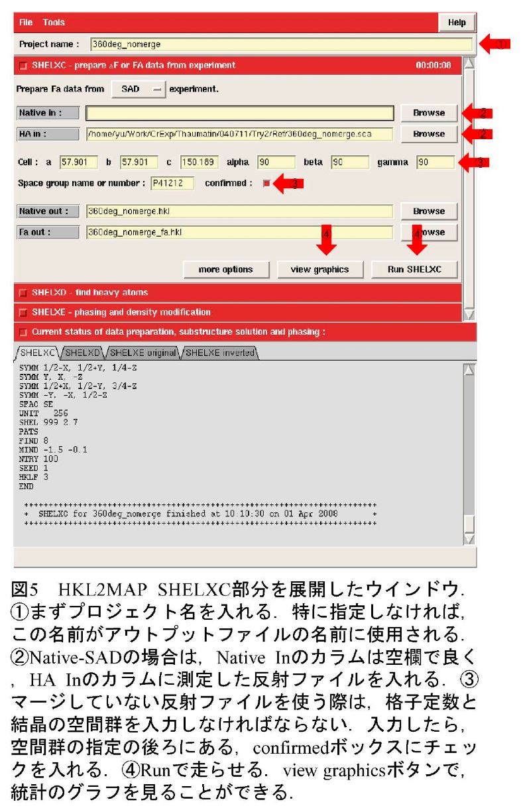This screenshot has height=812, width=521.
Task: Open the Tools menu
Action: [54, 22]
